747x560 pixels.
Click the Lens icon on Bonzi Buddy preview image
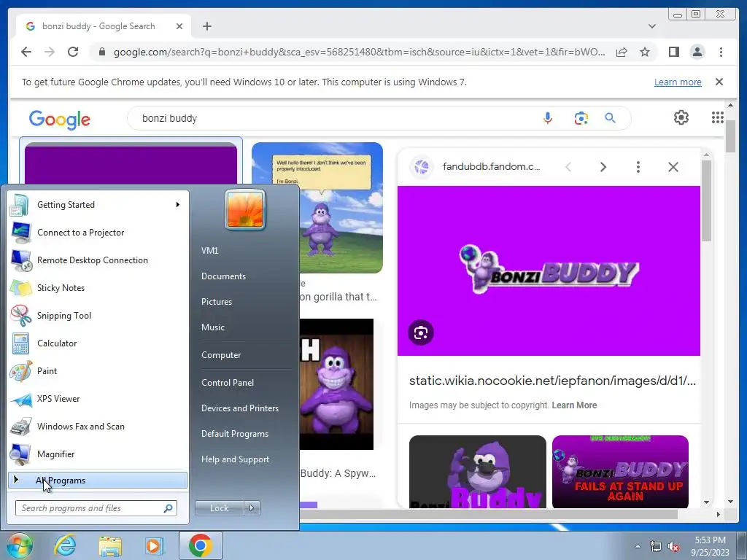click(x=421, y=332)
